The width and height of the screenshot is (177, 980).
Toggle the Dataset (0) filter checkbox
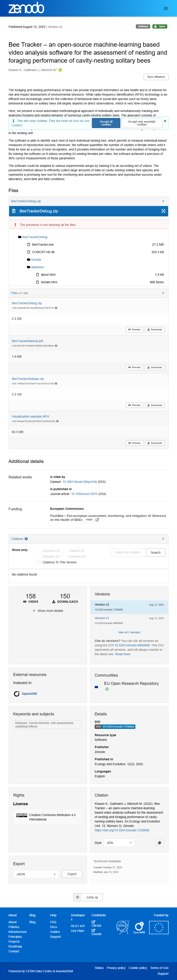65,551
